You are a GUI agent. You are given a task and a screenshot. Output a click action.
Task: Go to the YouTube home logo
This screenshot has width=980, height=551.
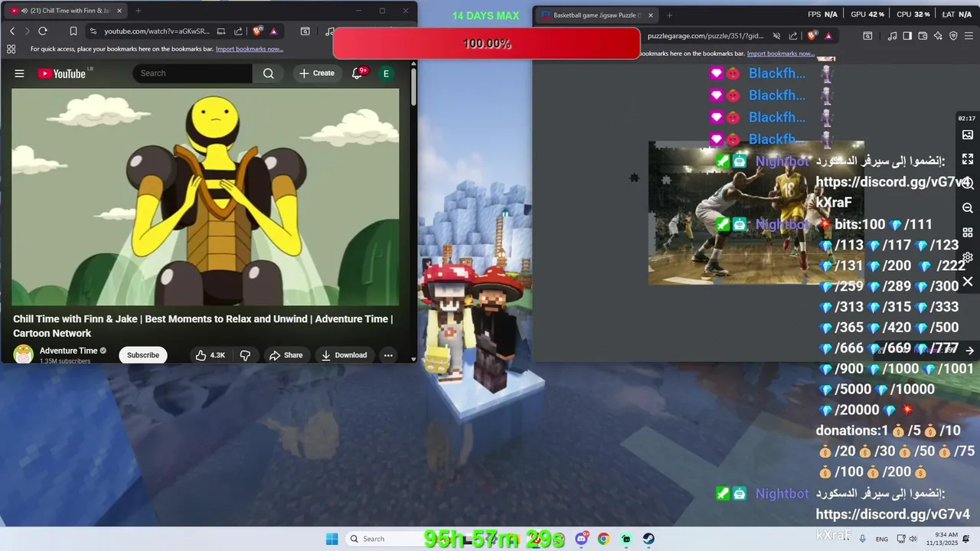tap(61, 73)
